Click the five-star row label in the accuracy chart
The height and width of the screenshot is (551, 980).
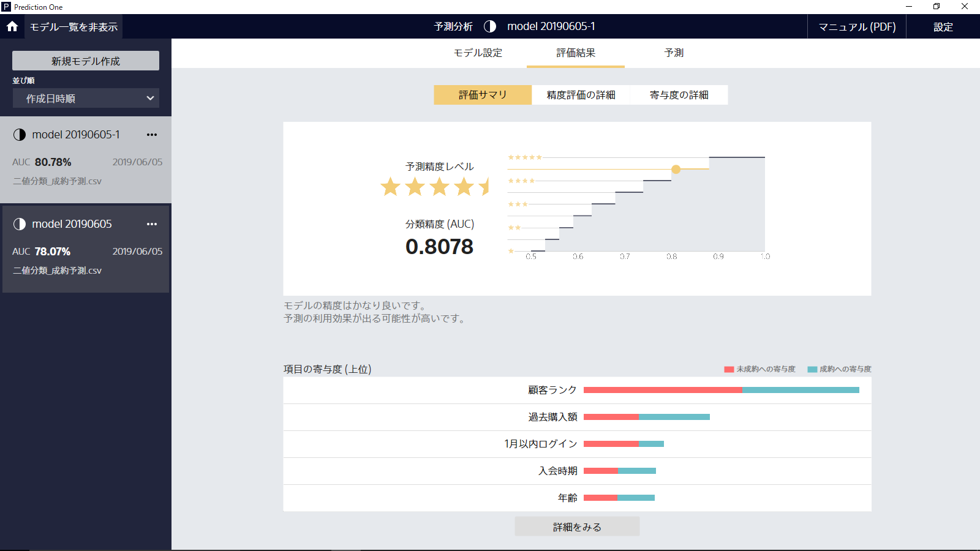[x=524, y=157]
